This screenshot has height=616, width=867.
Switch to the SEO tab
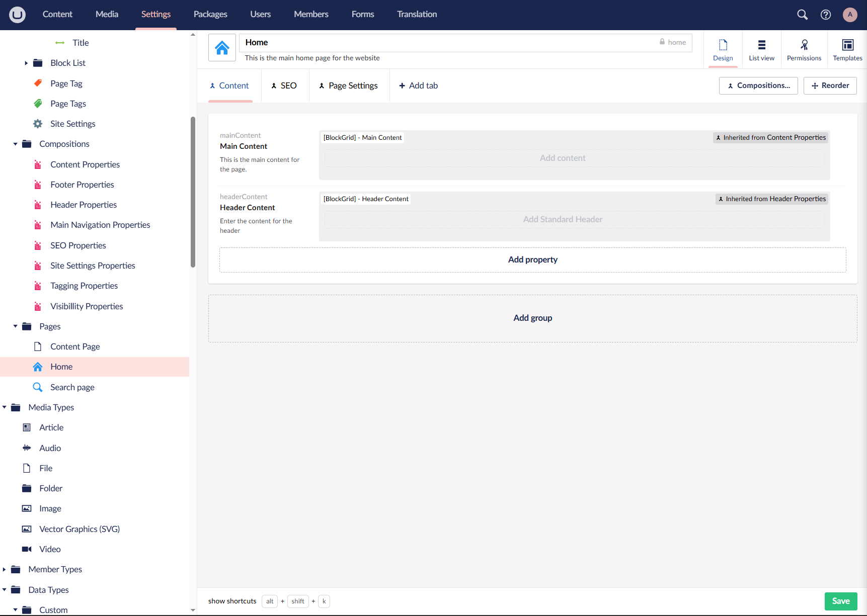[x=284, y=85]
